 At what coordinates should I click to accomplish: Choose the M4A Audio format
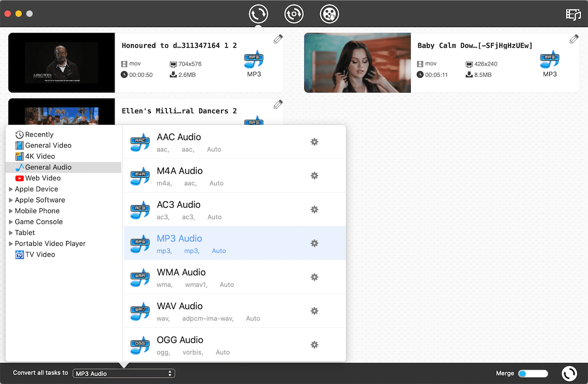click(x=180, y=171)
